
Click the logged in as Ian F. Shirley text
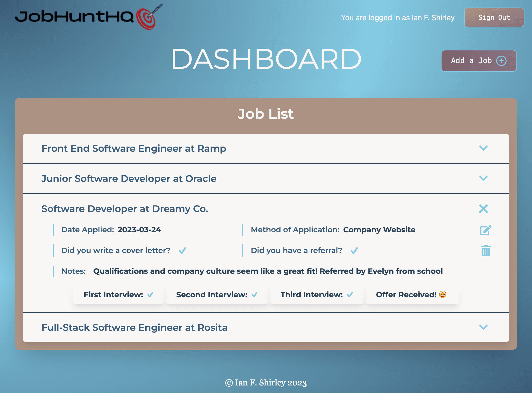pos(398,17)
